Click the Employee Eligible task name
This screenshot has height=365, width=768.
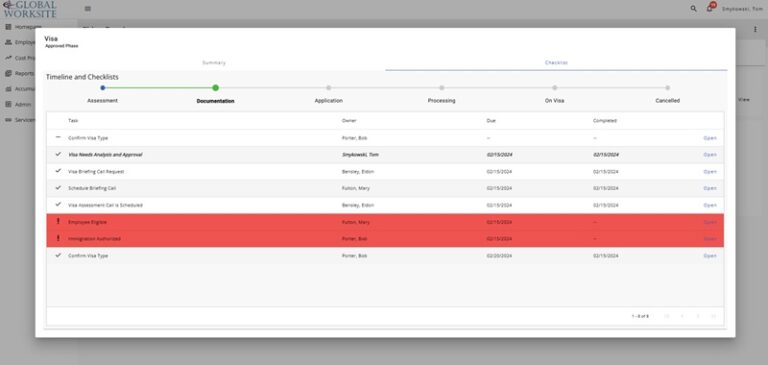pyautogui.click(x=87, y=222)
